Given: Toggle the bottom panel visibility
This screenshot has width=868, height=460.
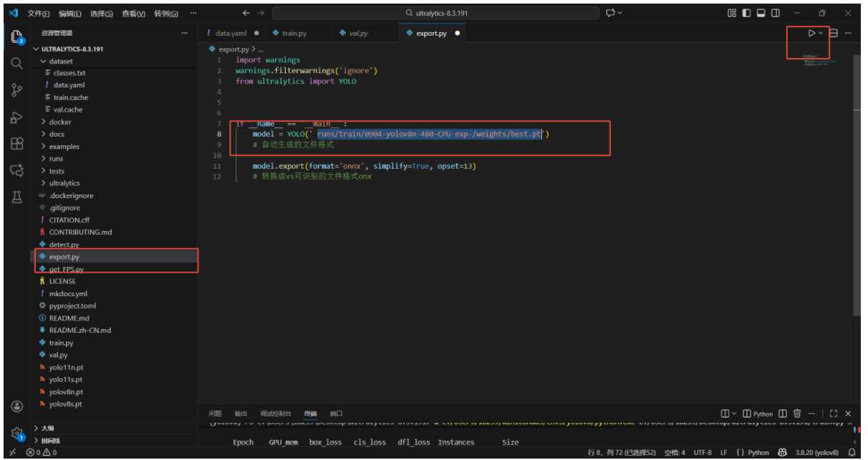Looking at the screenshot, I should pos(761,13).
